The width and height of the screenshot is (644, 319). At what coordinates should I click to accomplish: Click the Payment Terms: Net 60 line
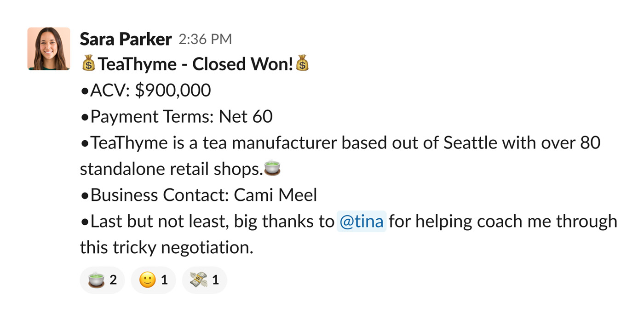click(177, 117)
